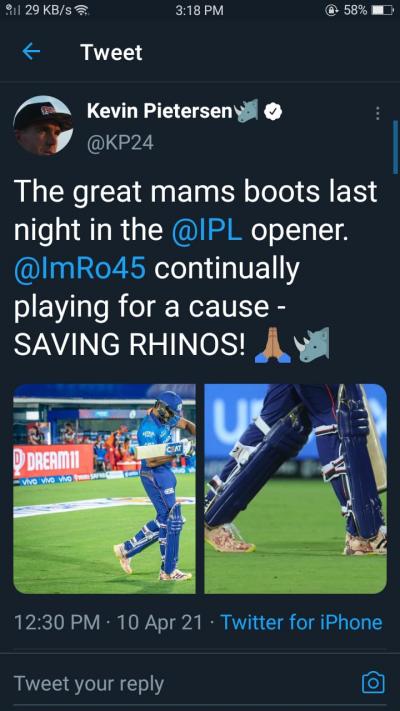Click the blue scrollbar on the right edge

[395, 147]
